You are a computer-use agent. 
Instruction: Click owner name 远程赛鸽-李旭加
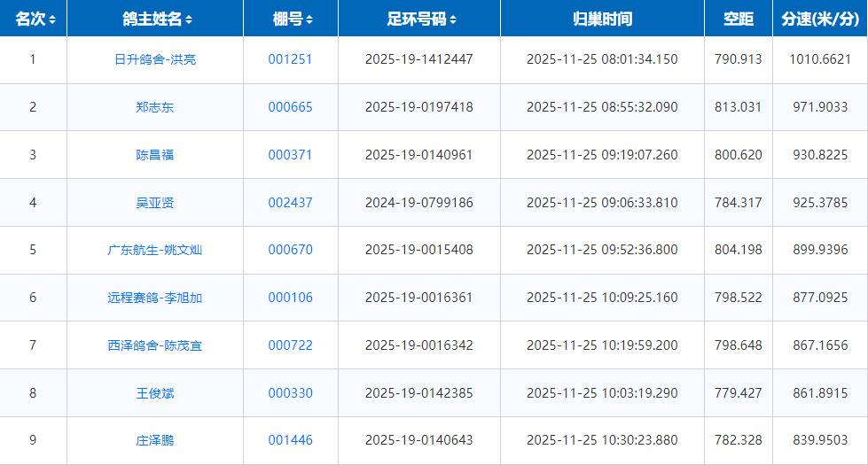[155, 298]
